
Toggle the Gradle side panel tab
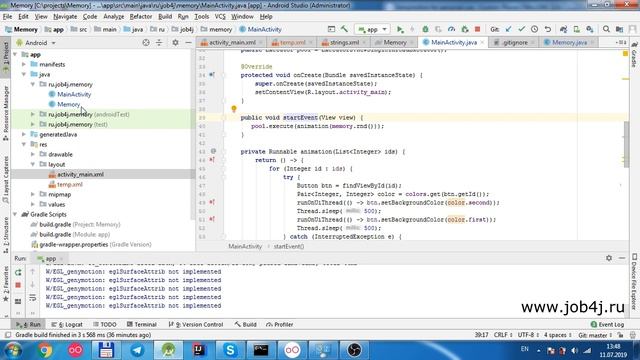point(634,55)
